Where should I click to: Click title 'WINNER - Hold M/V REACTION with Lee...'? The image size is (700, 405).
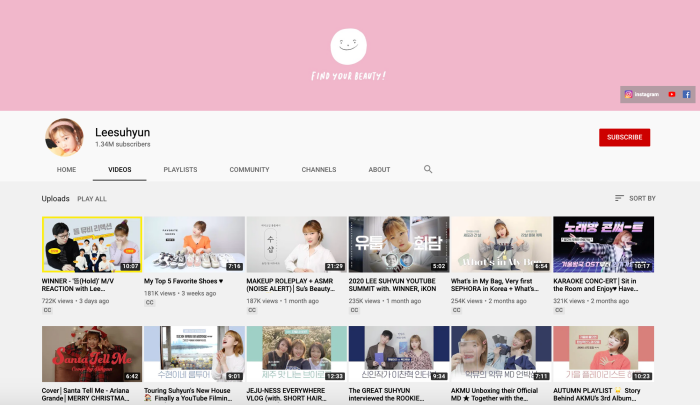pyautogui.click(x=78, y=285)
